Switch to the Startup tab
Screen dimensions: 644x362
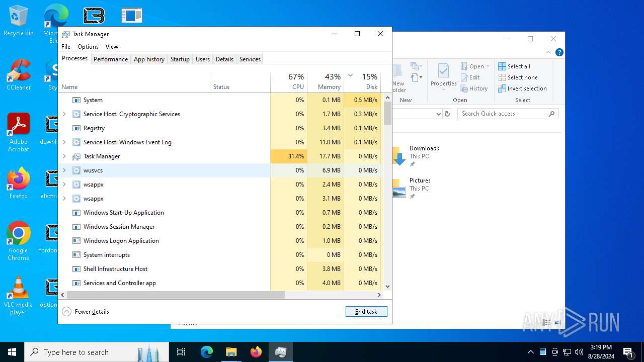180,59
